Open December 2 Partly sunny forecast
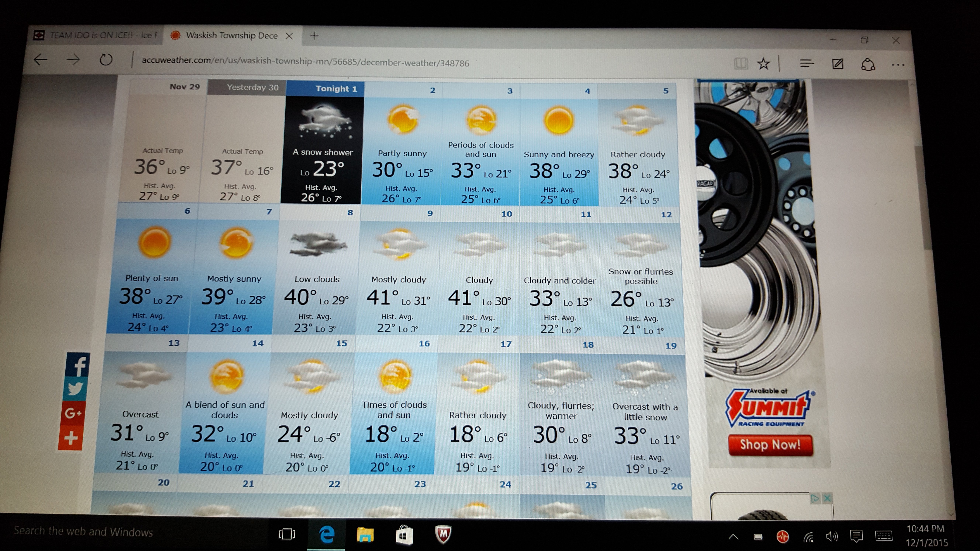980x551 pixels. pyautogui.click(x=402, y=144)
